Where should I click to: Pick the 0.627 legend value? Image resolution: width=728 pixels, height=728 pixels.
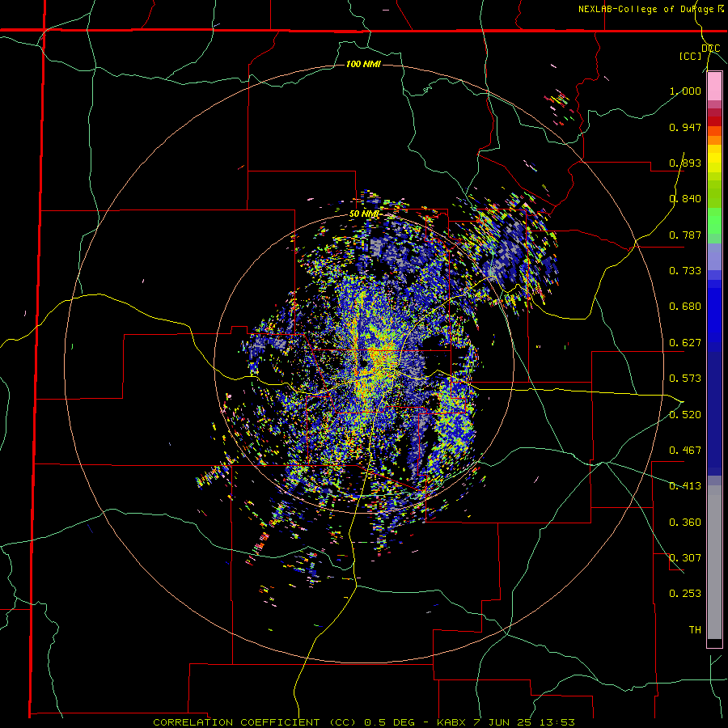tap(685, 343)
